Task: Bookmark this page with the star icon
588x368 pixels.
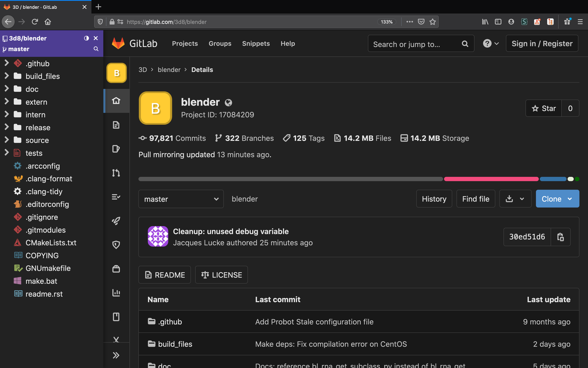Action: coord(433,22)
